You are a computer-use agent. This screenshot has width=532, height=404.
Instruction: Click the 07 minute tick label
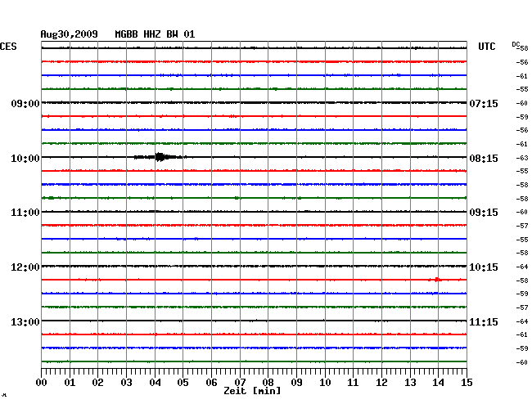coord(240,383)
